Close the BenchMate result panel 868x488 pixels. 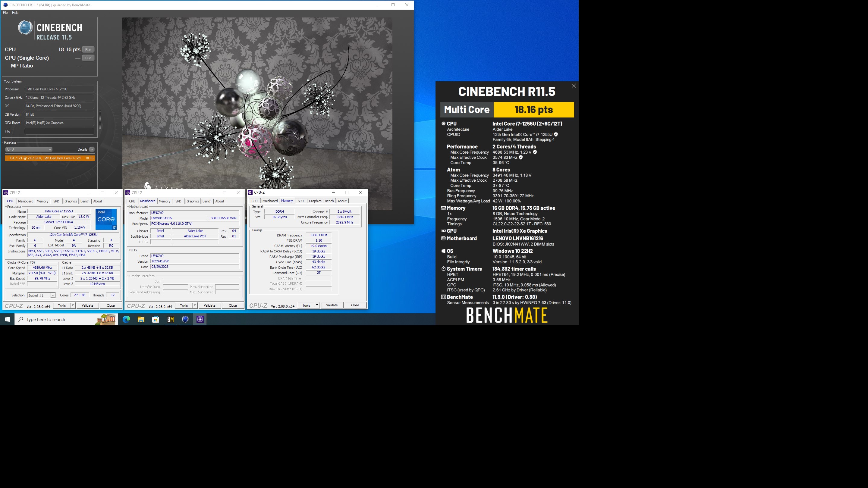574,86
